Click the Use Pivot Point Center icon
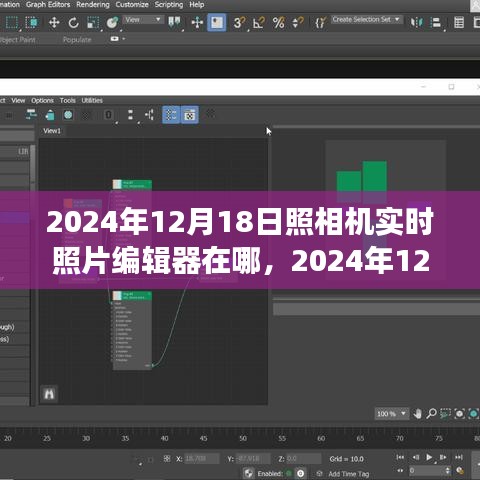 pyautogui.click(x=174, y=23)
